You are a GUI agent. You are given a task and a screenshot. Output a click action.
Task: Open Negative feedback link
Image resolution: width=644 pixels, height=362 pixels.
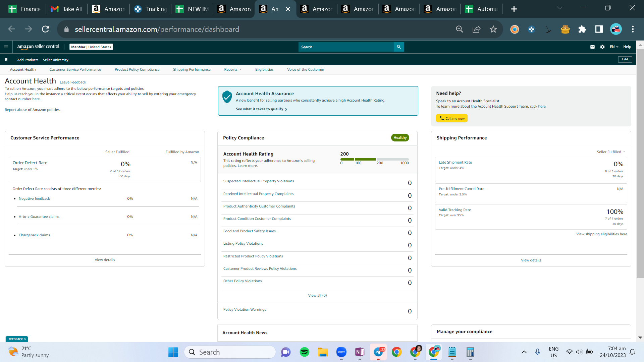click(34, 198)
